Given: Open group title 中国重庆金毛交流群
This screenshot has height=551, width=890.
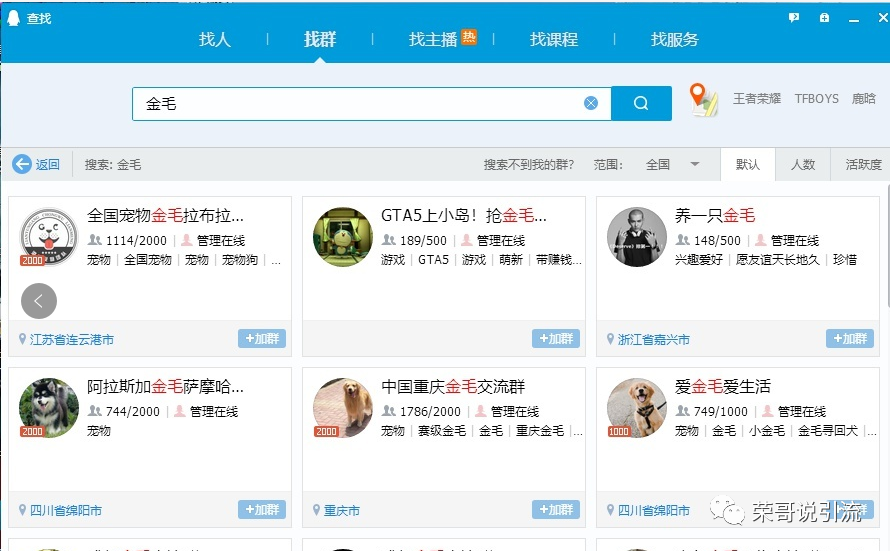Looking at the screenshot, I should (453, 387).
